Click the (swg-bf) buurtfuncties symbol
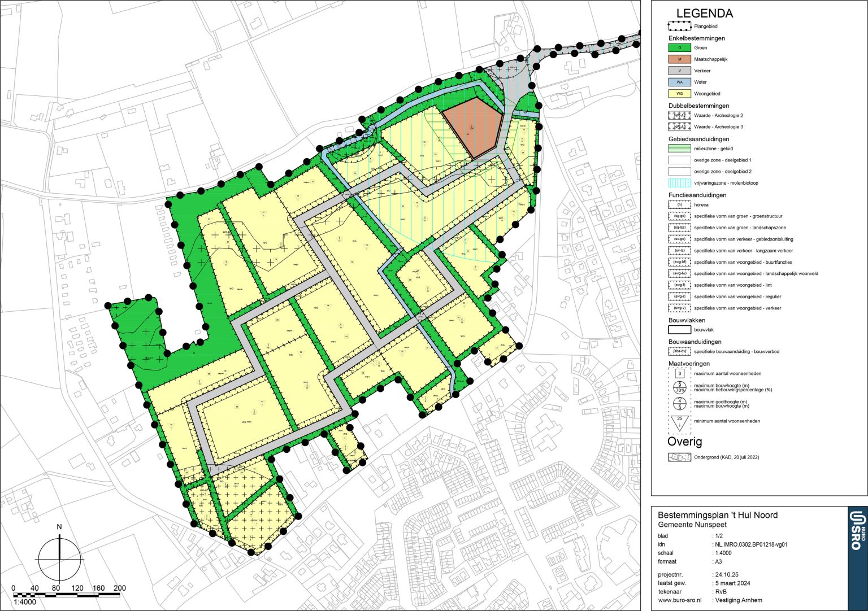 tap(679, 262)
